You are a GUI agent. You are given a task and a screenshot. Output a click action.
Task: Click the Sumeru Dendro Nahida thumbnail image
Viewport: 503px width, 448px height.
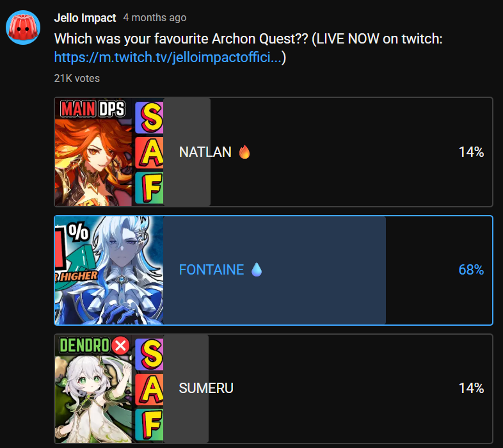109,388
